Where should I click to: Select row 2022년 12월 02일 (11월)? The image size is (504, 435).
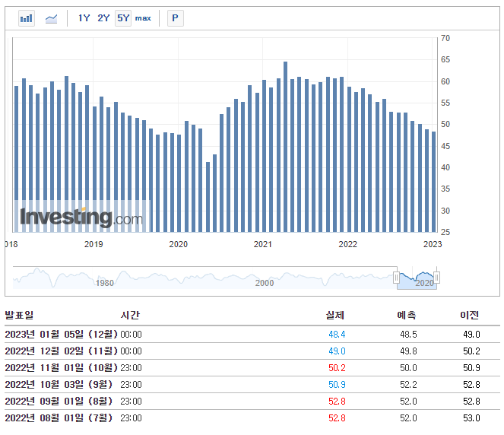pyautogui.click(x=252, y=351)
